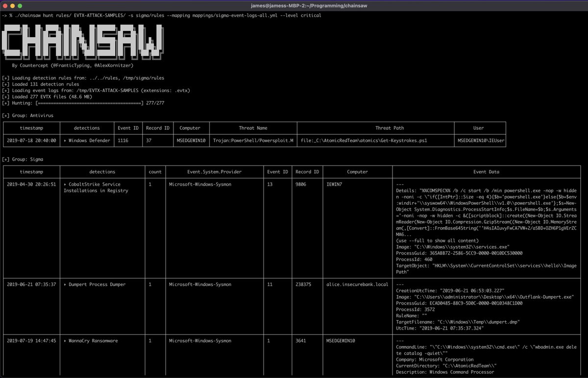The height and width of the screenshot is (378, 588).
Task: Select the Loaded 131 detection rules line
Action: 41,84
